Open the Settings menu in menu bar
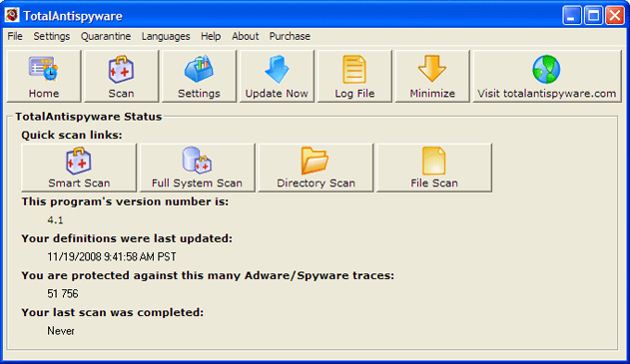This screenshot has width=630, height=364. [x=52, y=36]
